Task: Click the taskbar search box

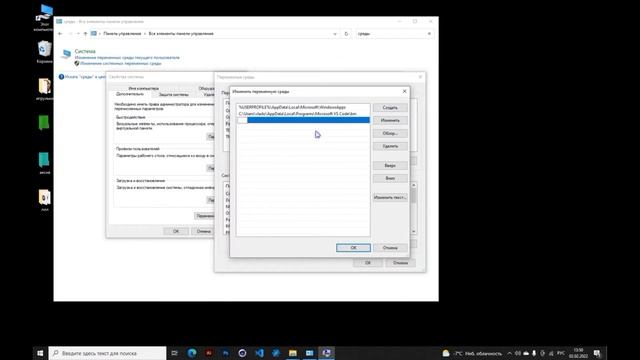Action: click(x=107, y=353)
